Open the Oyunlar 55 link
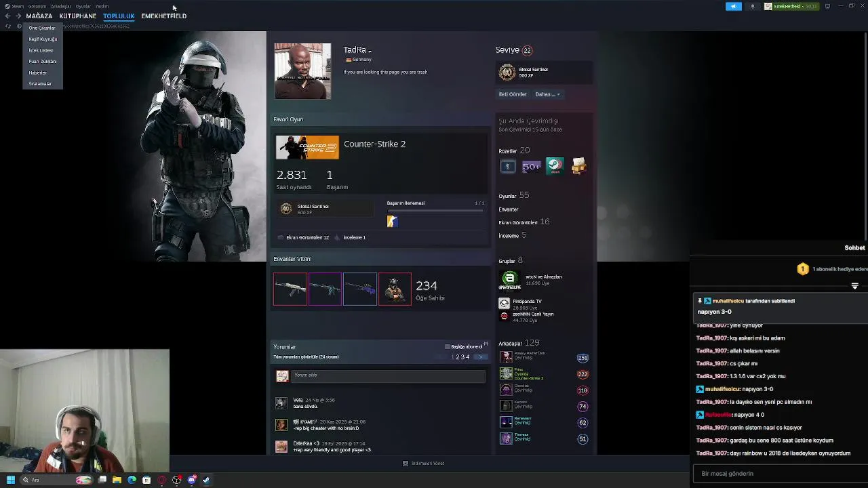Screen dimensions: 868x488 (x=513, y=195)
